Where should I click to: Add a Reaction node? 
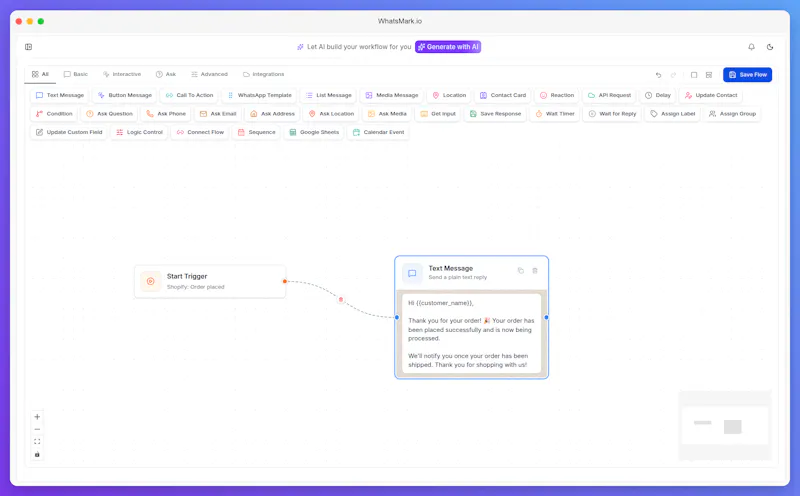pos(557,95)
